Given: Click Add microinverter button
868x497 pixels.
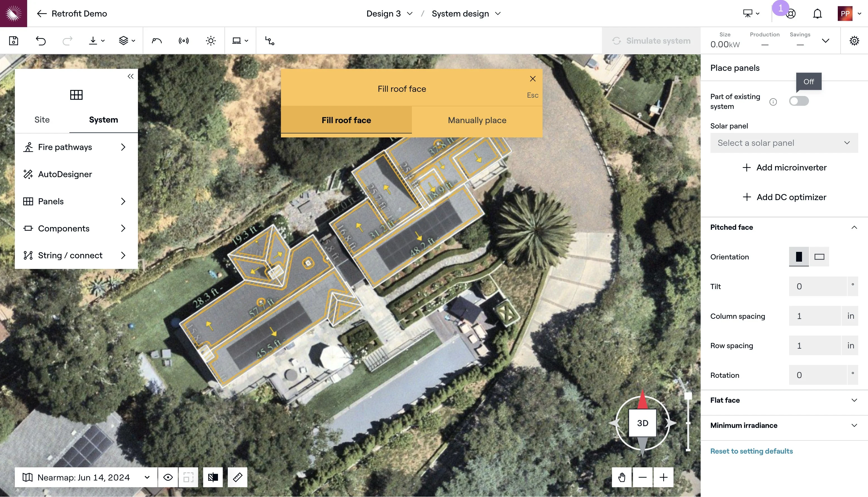Looking at the screenshot, I should 784,167.
